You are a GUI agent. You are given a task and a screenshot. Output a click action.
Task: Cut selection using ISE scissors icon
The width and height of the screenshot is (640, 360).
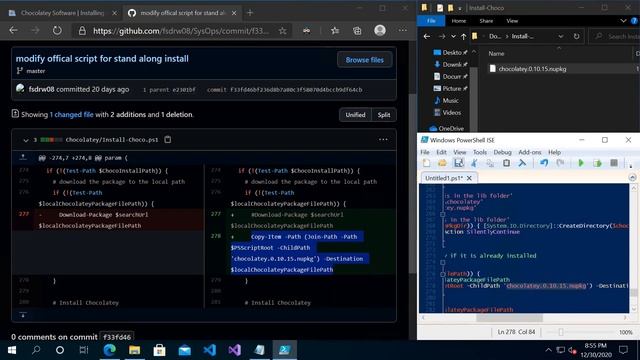coord(474,163)
